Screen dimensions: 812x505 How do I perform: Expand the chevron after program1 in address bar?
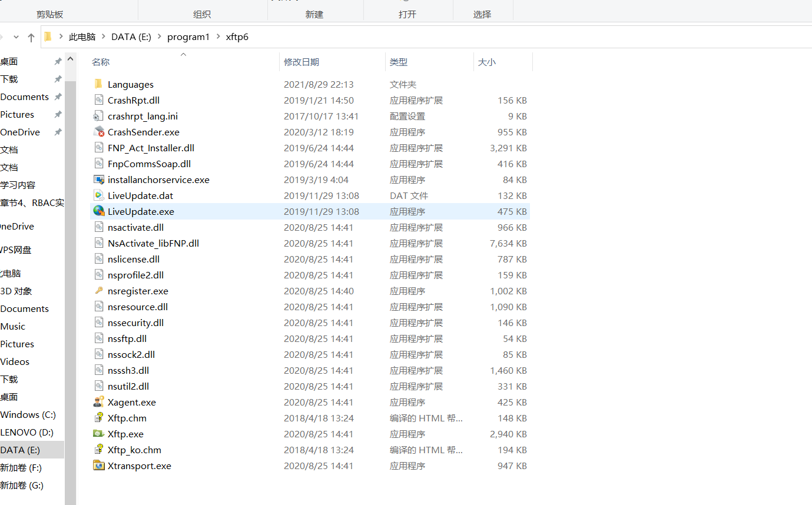pyautogui.click(x=218, y=36)
